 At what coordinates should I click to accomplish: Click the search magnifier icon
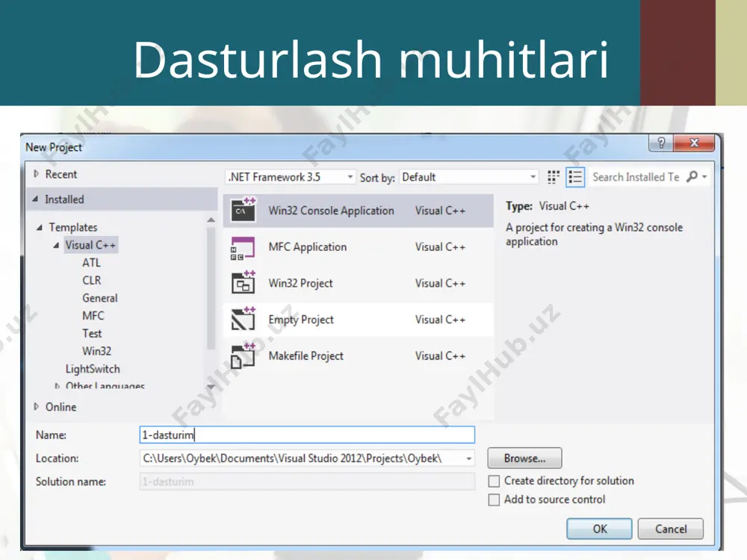(x=692, y=177)
